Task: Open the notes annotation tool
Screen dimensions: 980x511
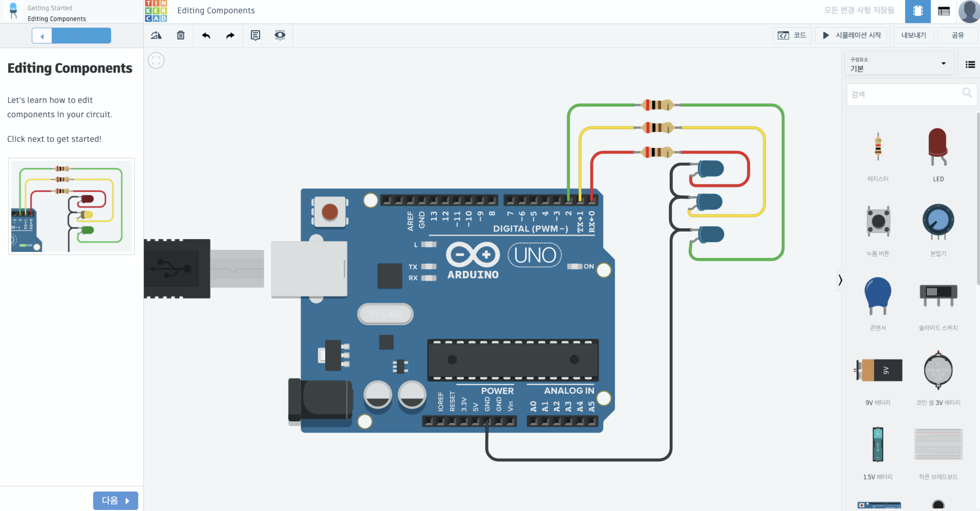Action: pos(255,35)
